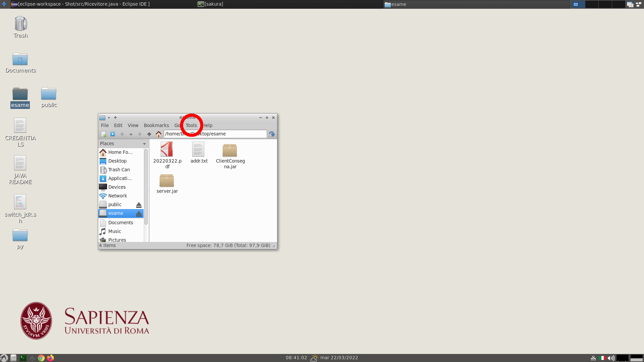
Task: Click the Home folder toolbar icon
Action: click(159, 134)
